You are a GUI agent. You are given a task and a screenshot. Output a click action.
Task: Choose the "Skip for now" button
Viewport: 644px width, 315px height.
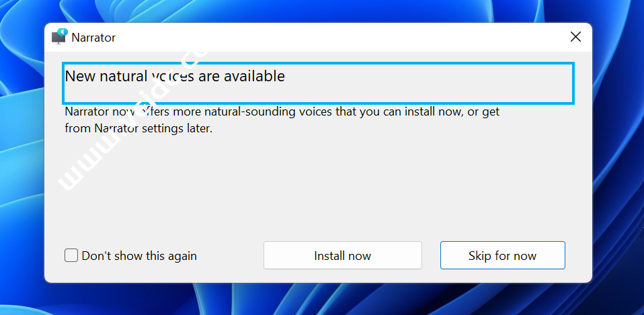tap(502, 255)
